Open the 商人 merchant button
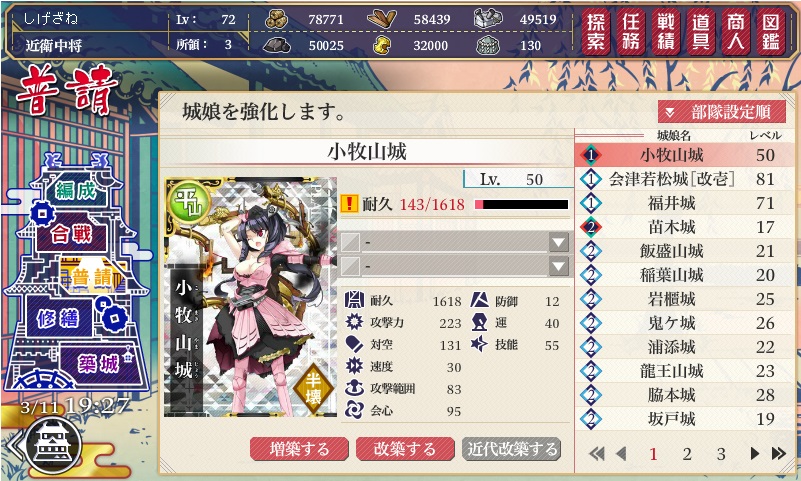 (736, 32)
